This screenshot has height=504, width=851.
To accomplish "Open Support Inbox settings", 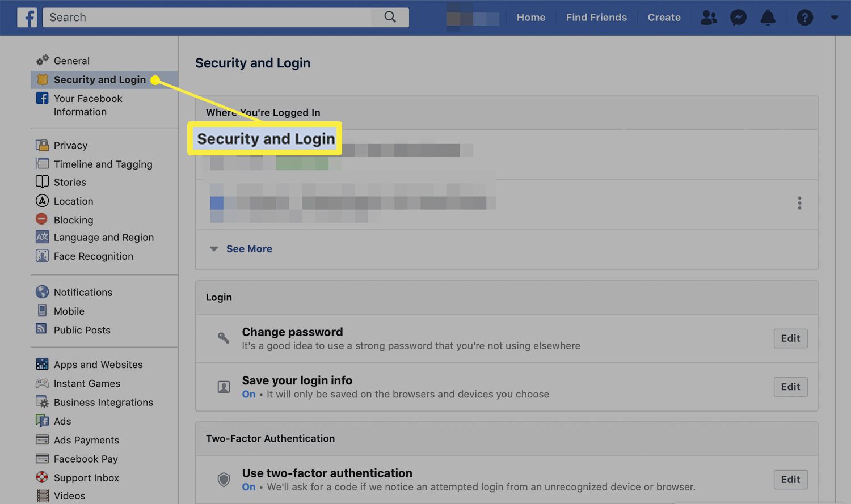I will (x=86, y=478).
